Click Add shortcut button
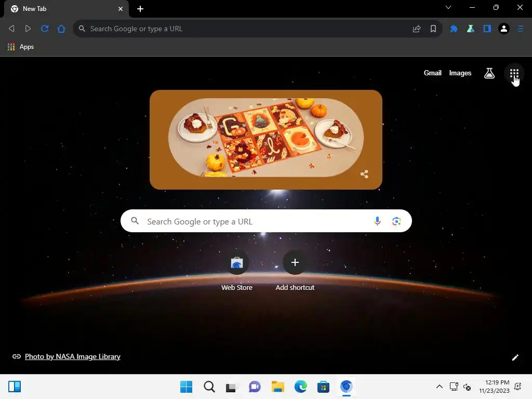 [295, 271]
